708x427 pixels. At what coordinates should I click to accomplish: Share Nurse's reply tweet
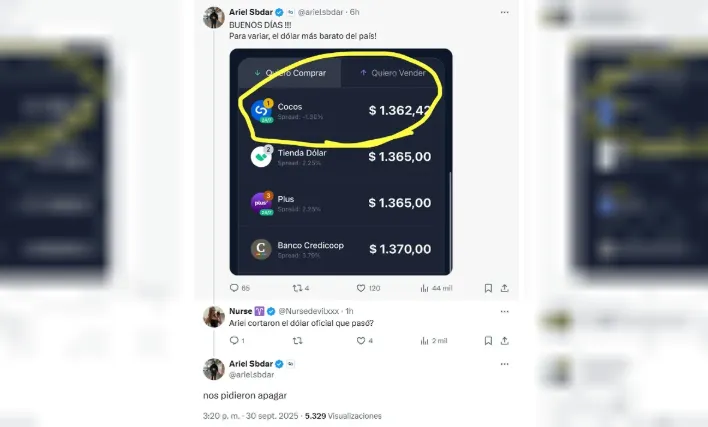[504, 340]
